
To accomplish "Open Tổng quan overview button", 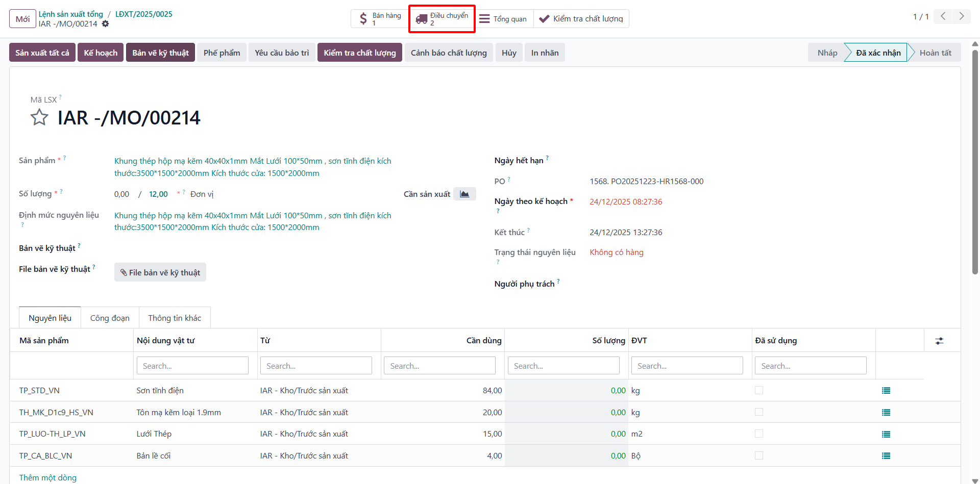I will (x=503, y=19).
